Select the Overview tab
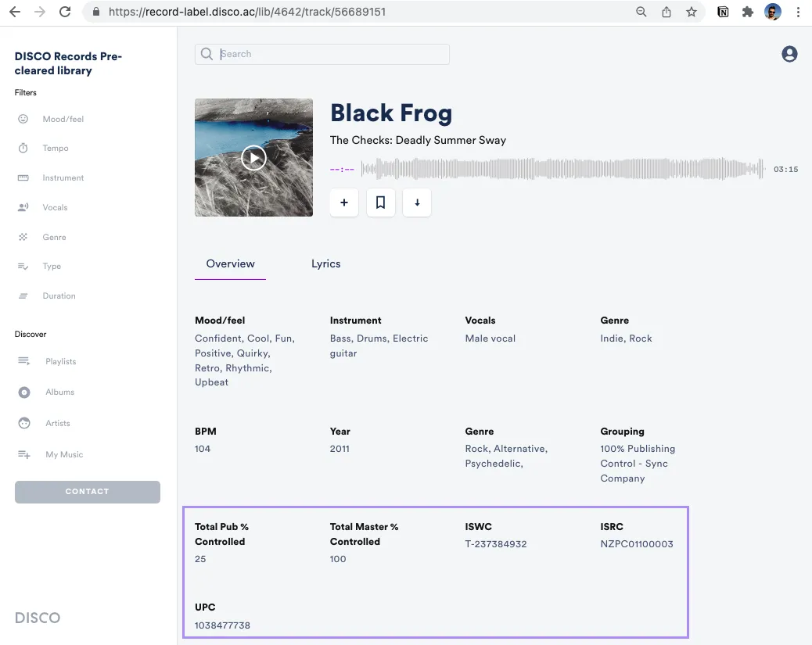The height and width of the screenshot is (645, 812). tap(230, 263)
